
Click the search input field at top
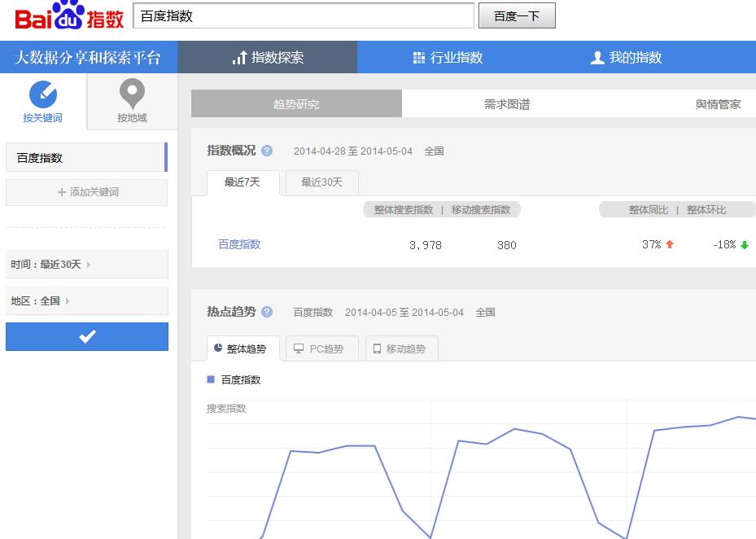pyautogui.click(x=301, y=15)
